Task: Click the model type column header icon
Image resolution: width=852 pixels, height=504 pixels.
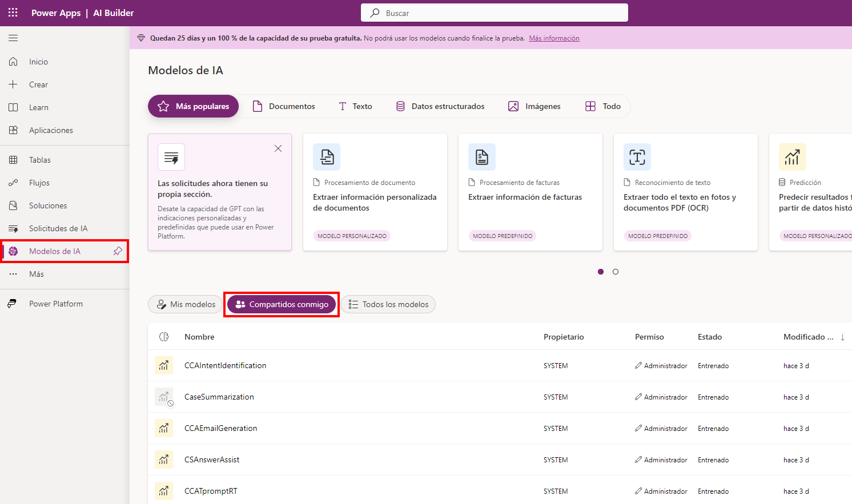Action: tap(164, 337)
